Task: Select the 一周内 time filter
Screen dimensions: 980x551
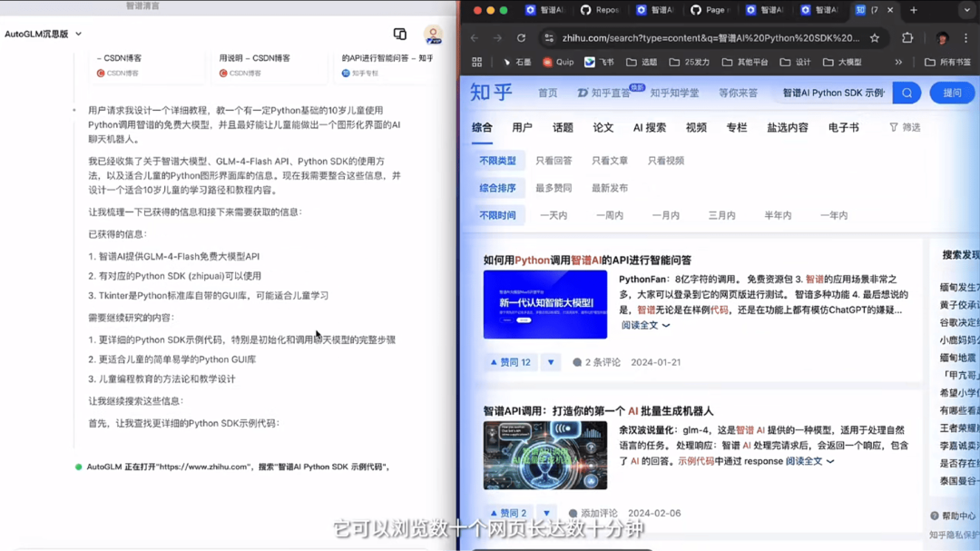Action: point(610,215)
